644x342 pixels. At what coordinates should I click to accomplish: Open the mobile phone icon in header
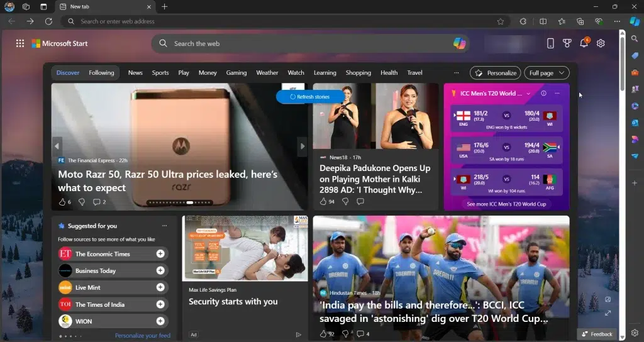[550, 43]
